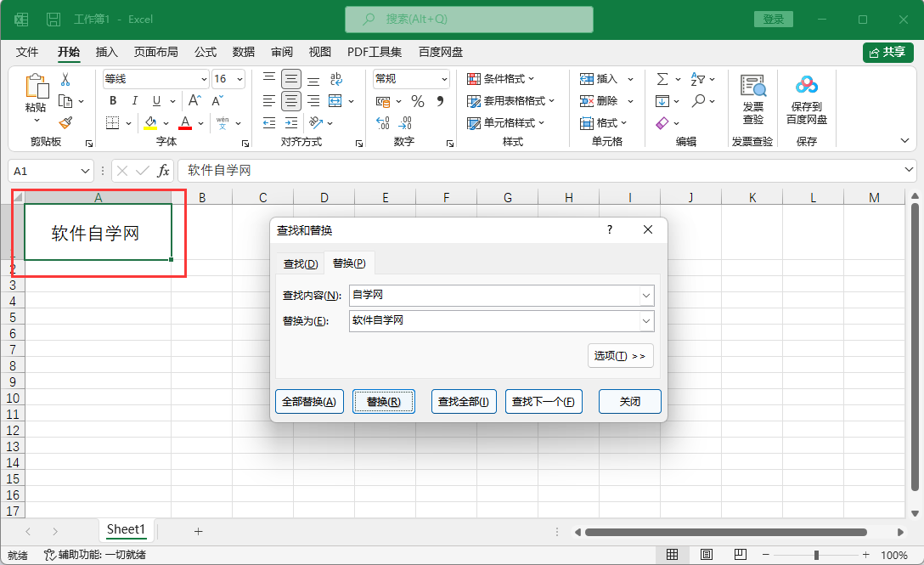Viewport: 924px width, 565px height.
Task: Toggle bold formatting
Action: [113, 100]
